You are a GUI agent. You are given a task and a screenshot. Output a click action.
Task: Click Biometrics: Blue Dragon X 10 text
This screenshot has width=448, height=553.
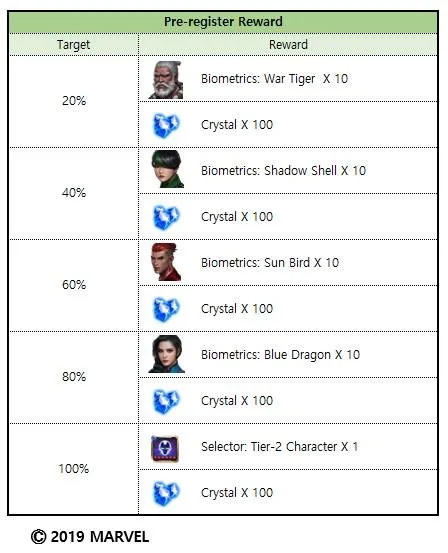tap(280, 355)
